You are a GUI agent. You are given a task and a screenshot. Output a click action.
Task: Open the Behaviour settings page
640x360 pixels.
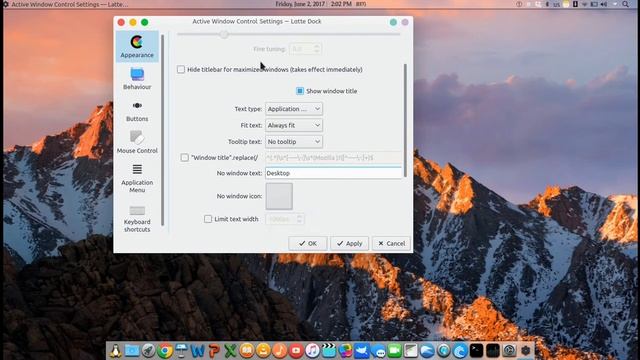pos(137,79)
